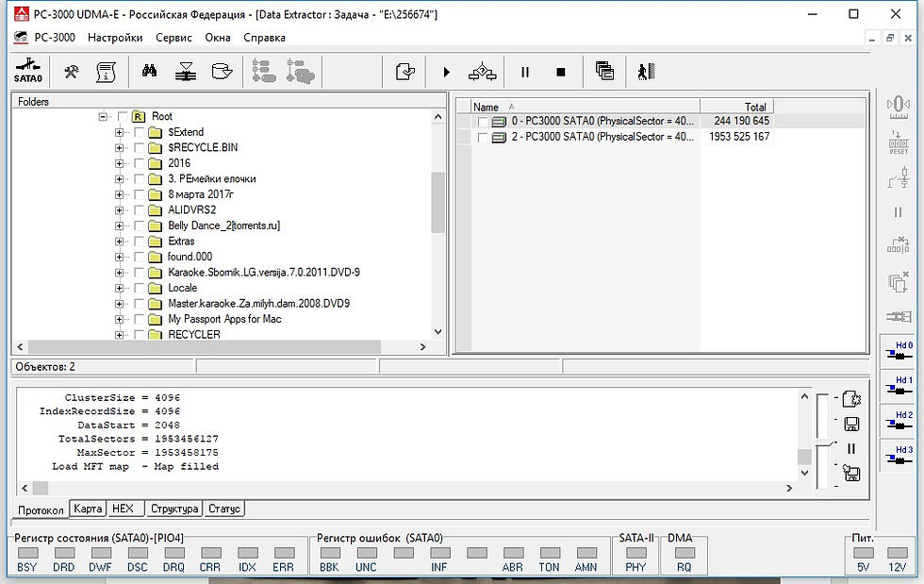Expand the 8 марта 2017г folder node
Screen dimensions: 924x584
tap(120, 194)
